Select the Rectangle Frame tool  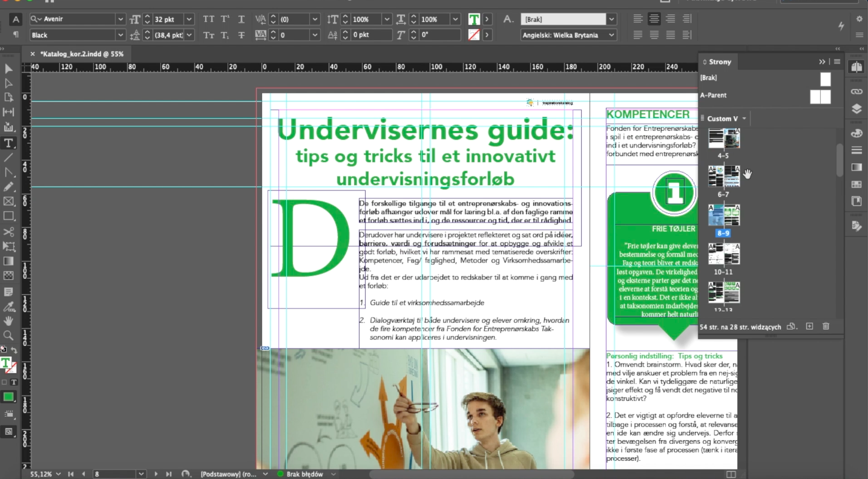click(8, 201)
